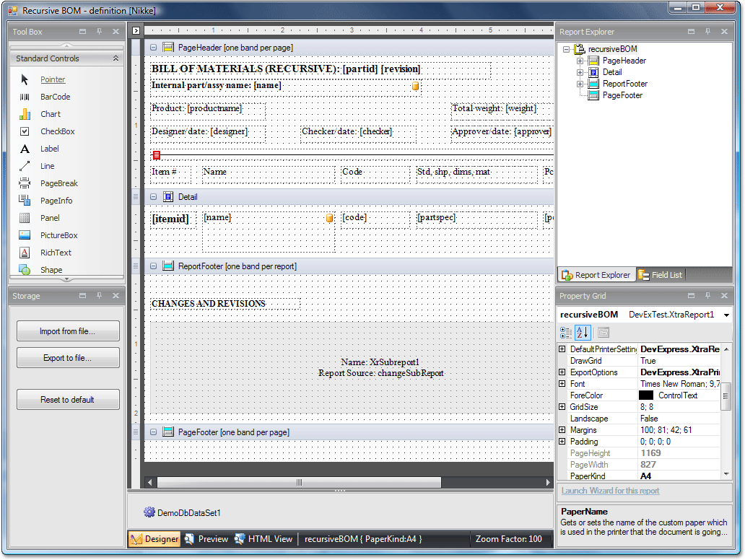Select the Shape control
The height and width of the screenshot is (560, 745).
tap(51, 270)
